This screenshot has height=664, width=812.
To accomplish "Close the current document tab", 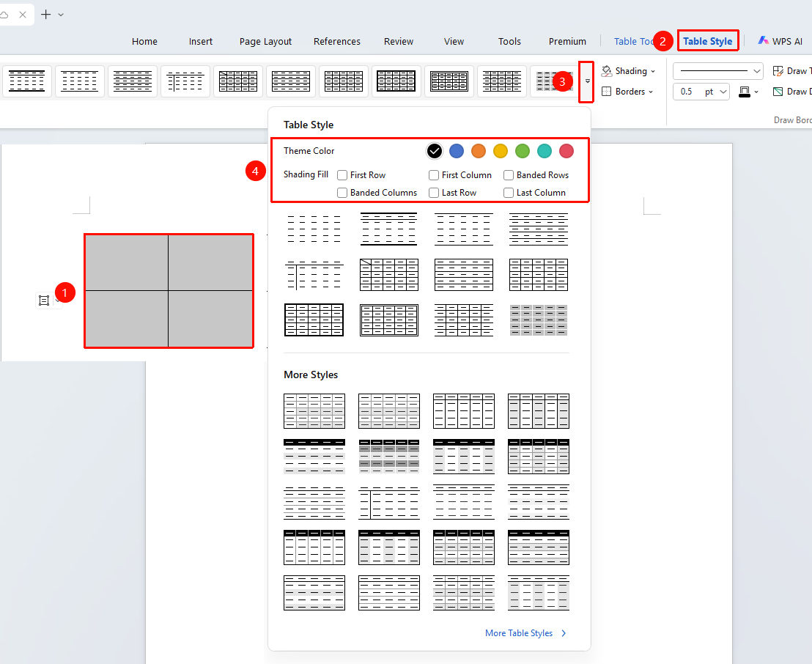I will (23, 15).
